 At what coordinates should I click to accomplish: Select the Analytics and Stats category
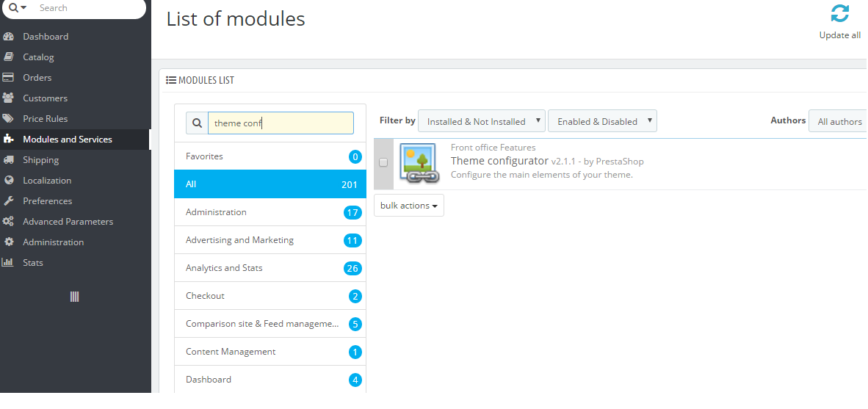point(224,268)
